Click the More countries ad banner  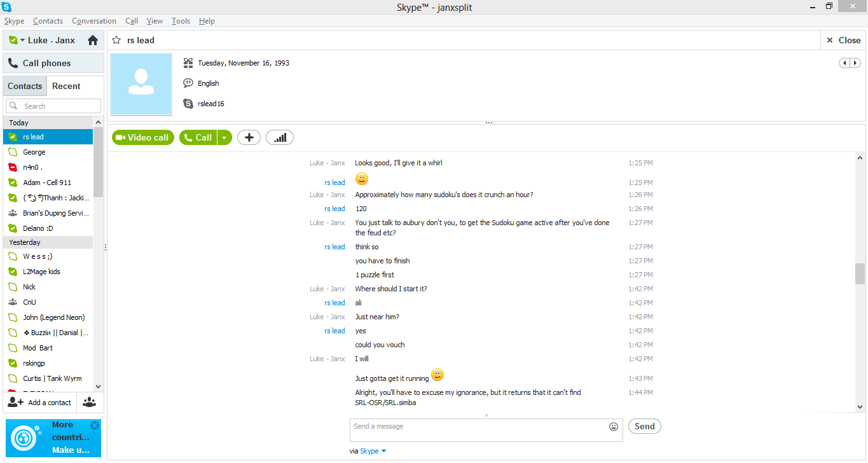pos(53,438)
